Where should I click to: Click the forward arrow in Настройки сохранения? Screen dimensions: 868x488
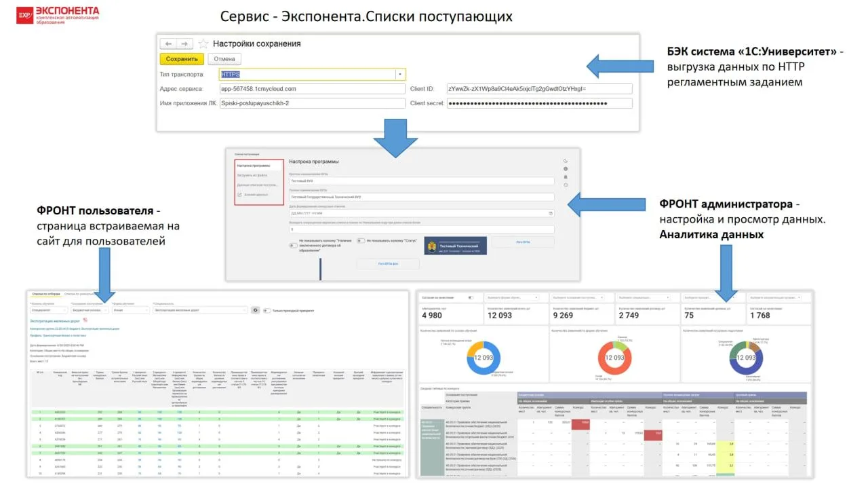coord(185,43)
